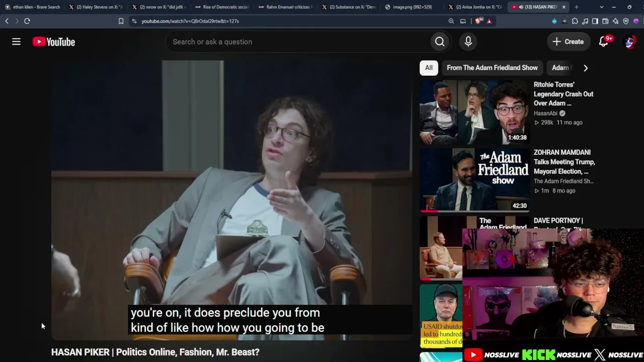This screenshot has height=362, width=644.
Task: Click the playing video to pause
Action: pos(231,200)
